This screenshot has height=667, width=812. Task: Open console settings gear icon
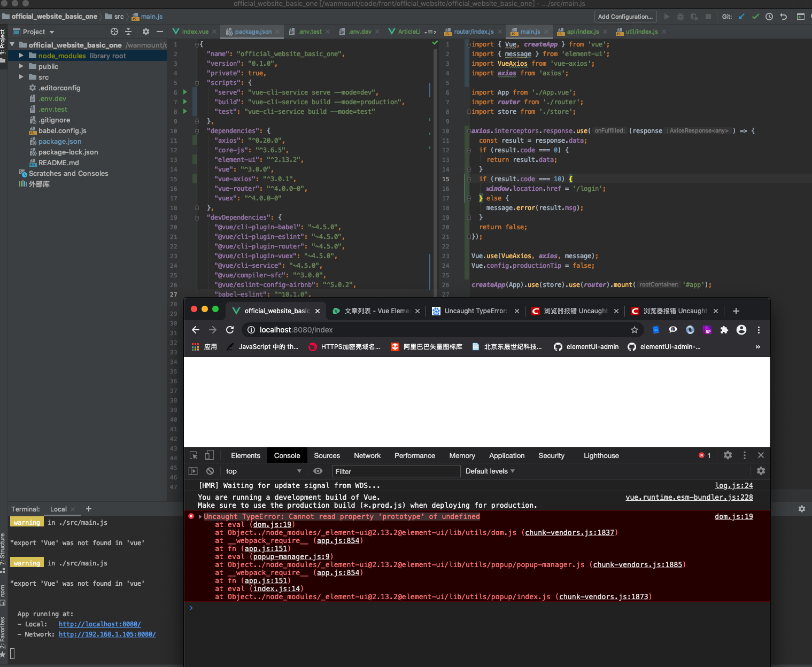761,471
